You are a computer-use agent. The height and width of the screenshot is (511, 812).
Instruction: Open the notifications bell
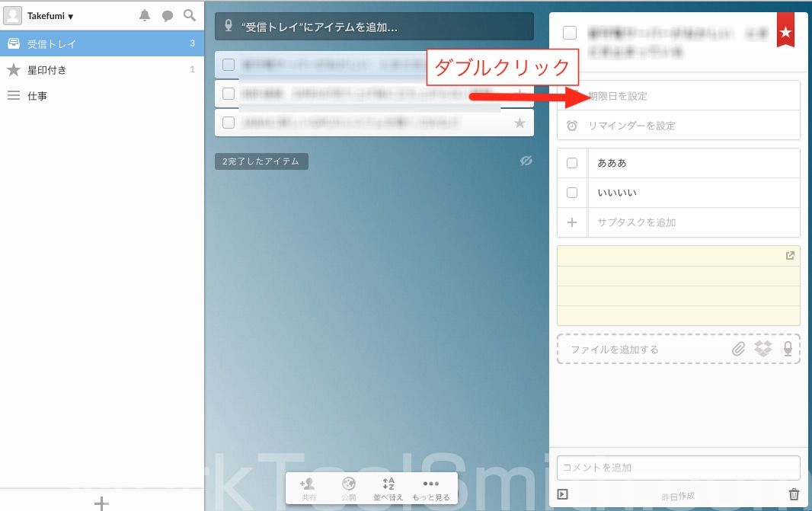[x=145, y=15]
